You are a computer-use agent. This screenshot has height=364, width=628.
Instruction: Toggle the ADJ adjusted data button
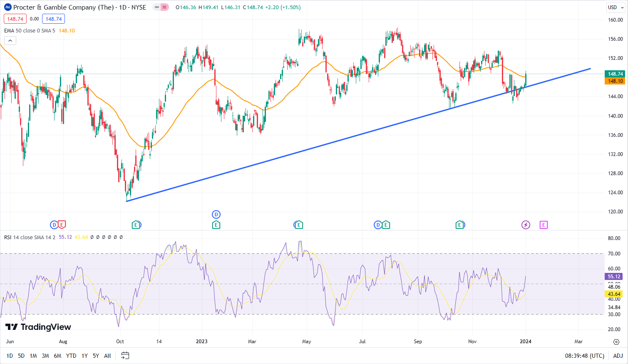(x=618, y=356)
